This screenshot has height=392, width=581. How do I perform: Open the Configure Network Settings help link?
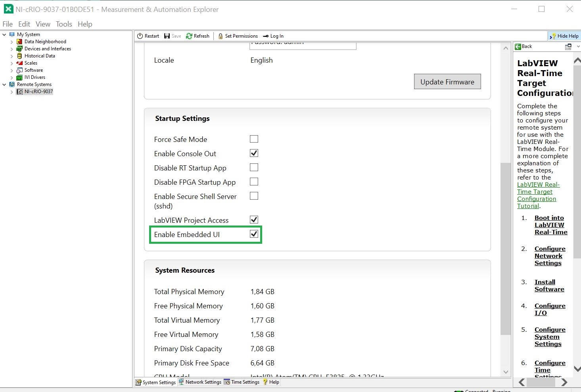(550, 256)
